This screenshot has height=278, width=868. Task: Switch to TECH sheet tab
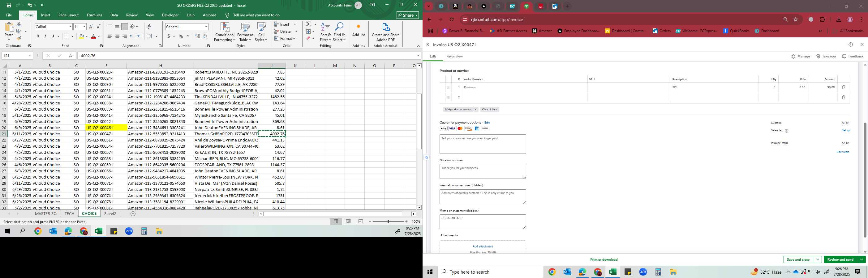tap(69, 214)
